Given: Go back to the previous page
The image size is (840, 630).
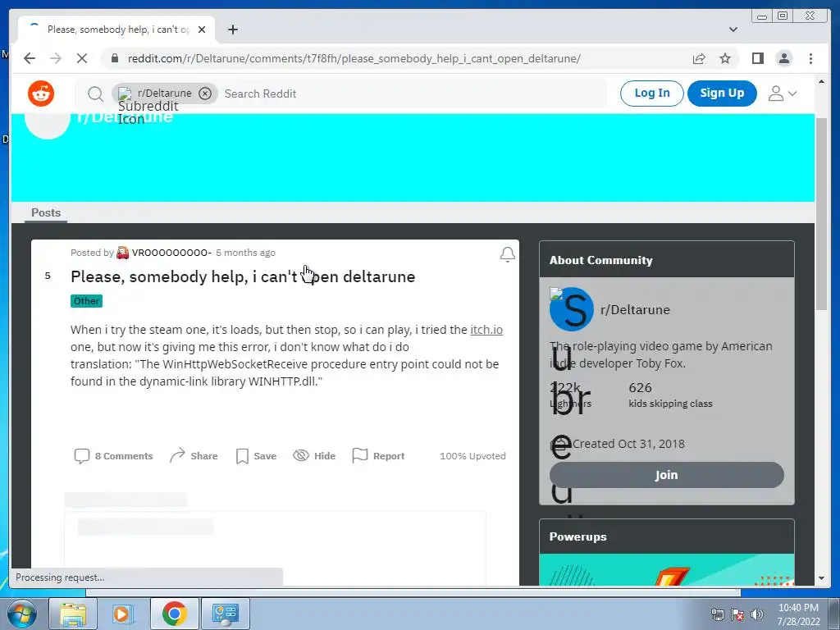Looking at the screenshot, I should click(x=30, y=58).
